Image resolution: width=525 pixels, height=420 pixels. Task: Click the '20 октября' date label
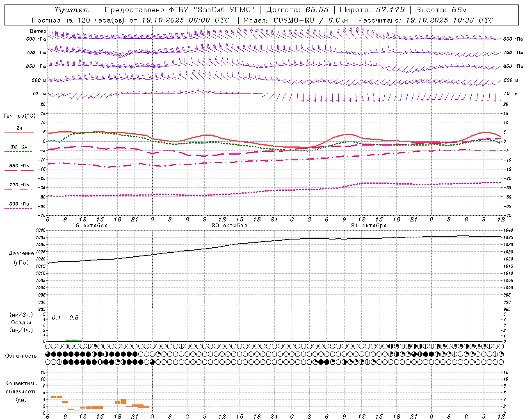coord(229,226)
